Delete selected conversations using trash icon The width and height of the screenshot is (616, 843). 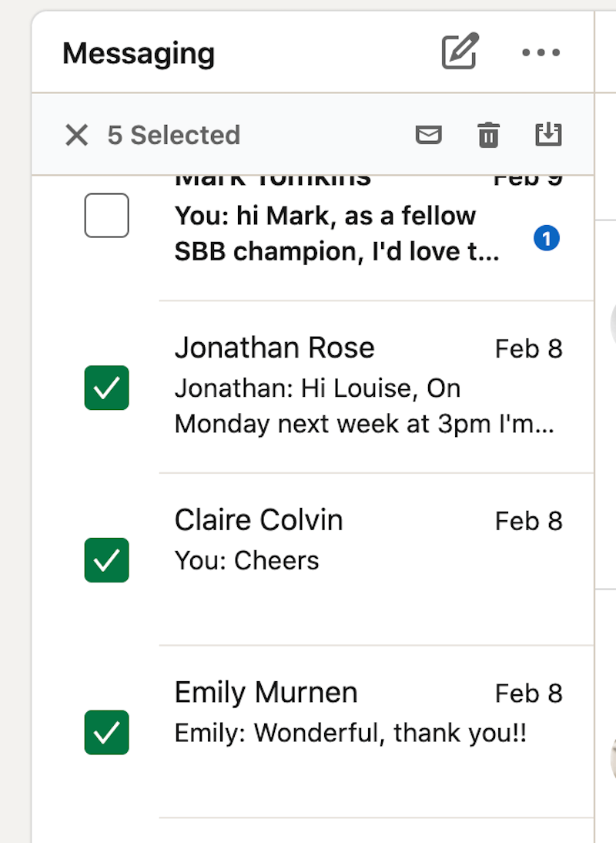pos(489,135)
